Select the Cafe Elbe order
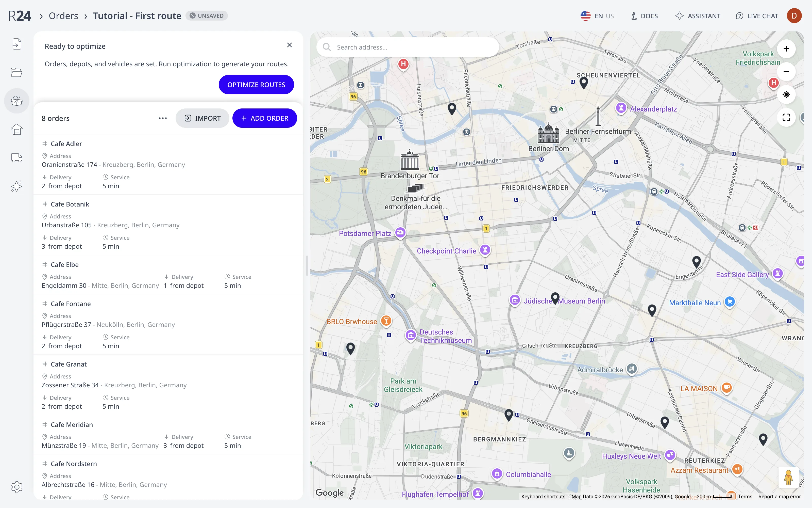This screenshot has height=508, width=812. click(x=168, y=275)
